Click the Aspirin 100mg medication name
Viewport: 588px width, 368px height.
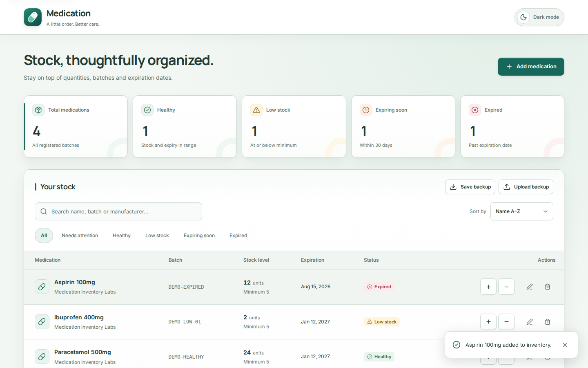coord(75,282)
